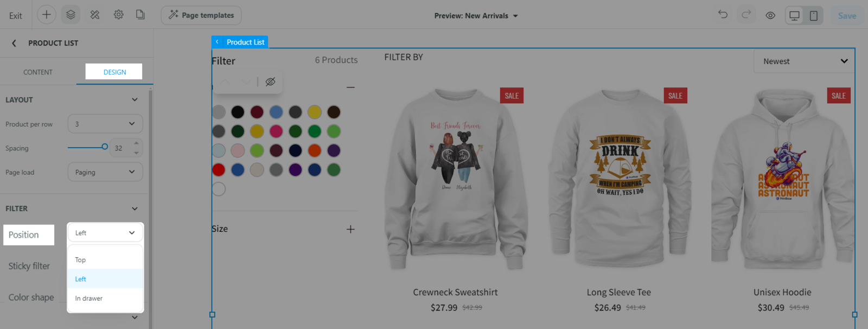Viewport: 868px width, 329px height.
Task: Go back from Product List panel
Action: [14, 43]
